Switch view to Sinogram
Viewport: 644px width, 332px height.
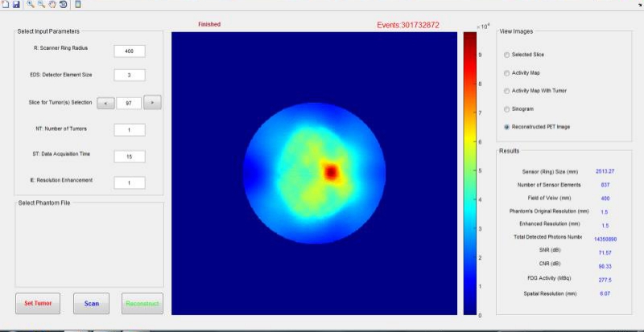pyautogui.click(x=506, y=109)
